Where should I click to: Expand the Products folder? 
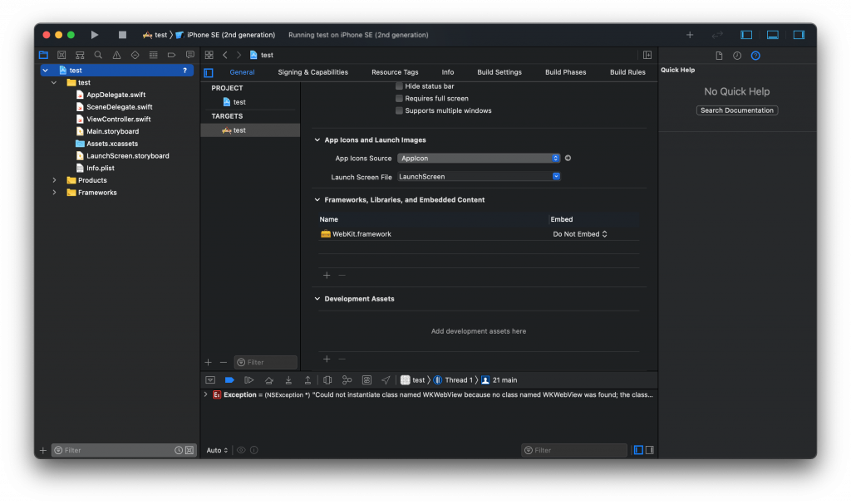pyautogui.click(x=54, y=180)
